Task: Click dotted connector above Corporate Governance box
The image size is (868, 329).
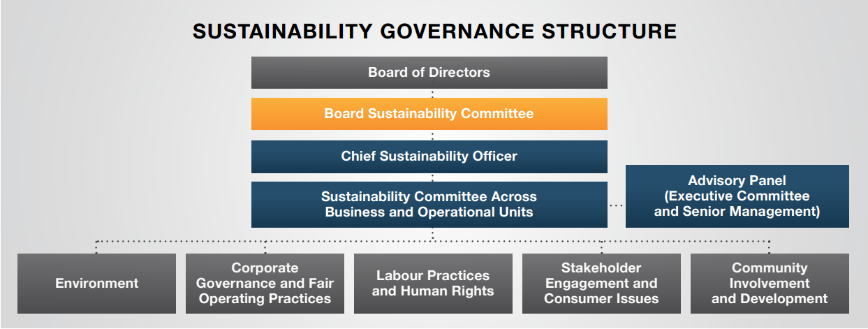Action: (265, 247)
